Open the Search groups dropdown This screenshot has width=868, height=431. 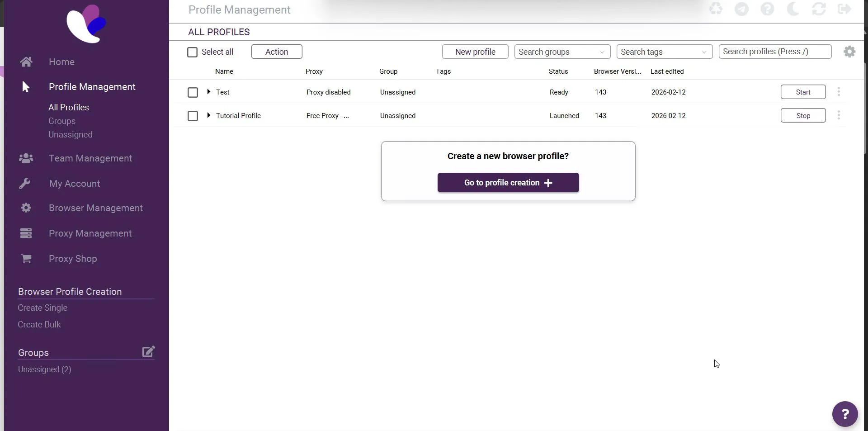pos(562,52)
